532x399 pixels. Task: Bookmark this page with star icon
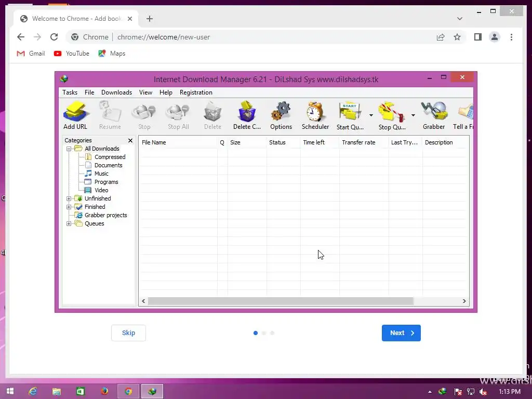[x=457, y=37]
